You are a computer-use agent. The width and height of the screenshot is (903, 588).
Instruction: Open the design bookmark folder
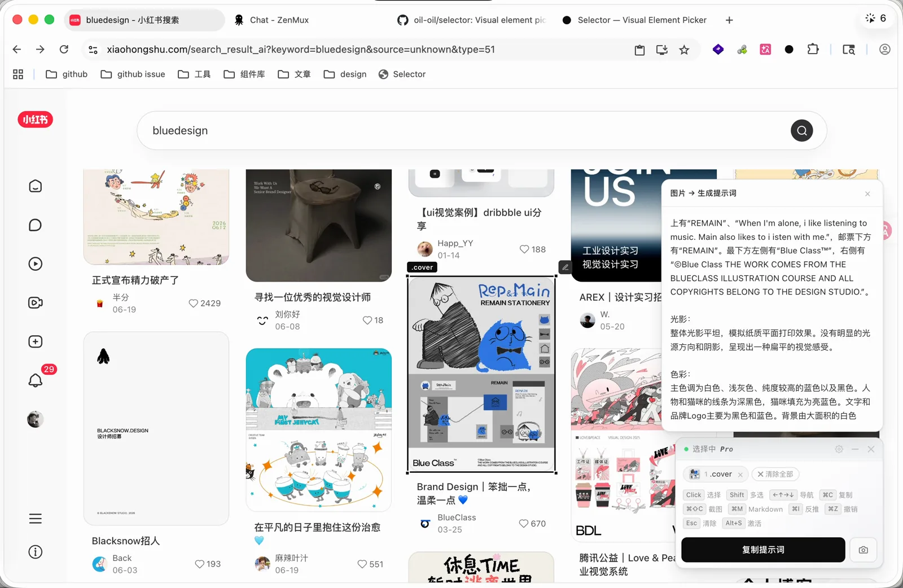pos(345,74)
